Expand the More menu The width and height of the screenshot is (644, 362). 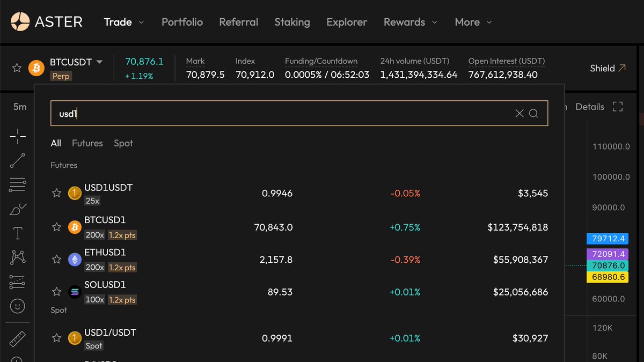473,22
